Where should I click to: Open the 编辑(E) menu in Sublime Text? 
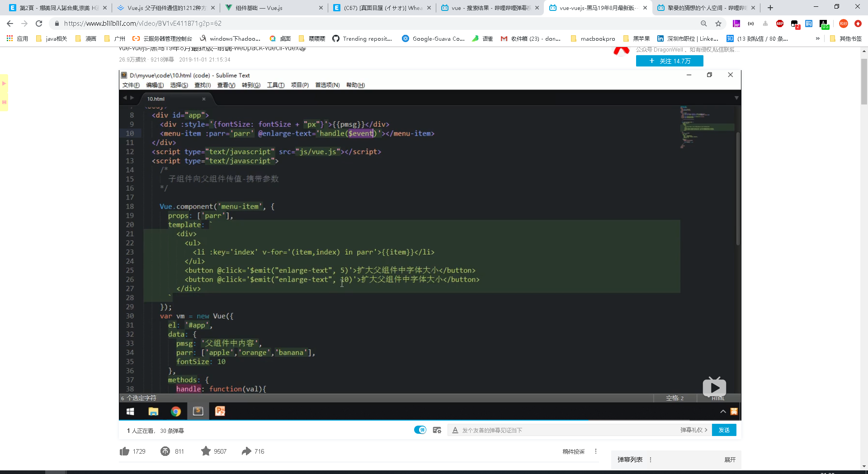155,85
